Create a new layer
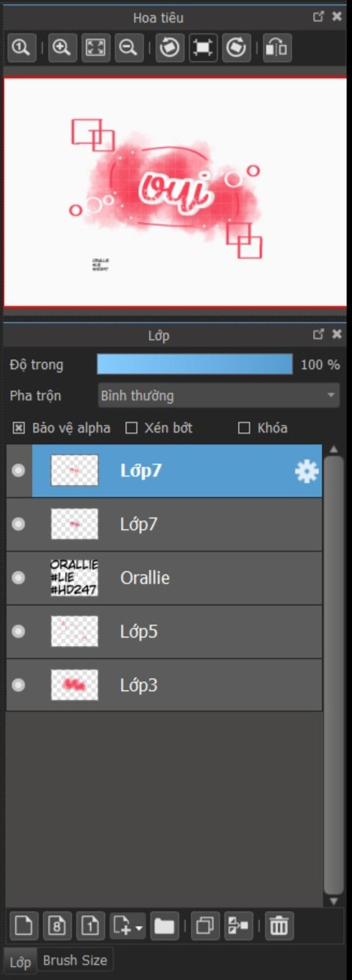The width and height of the screenshot is (352, 980). pyautogui.click(x=24, y=926)
